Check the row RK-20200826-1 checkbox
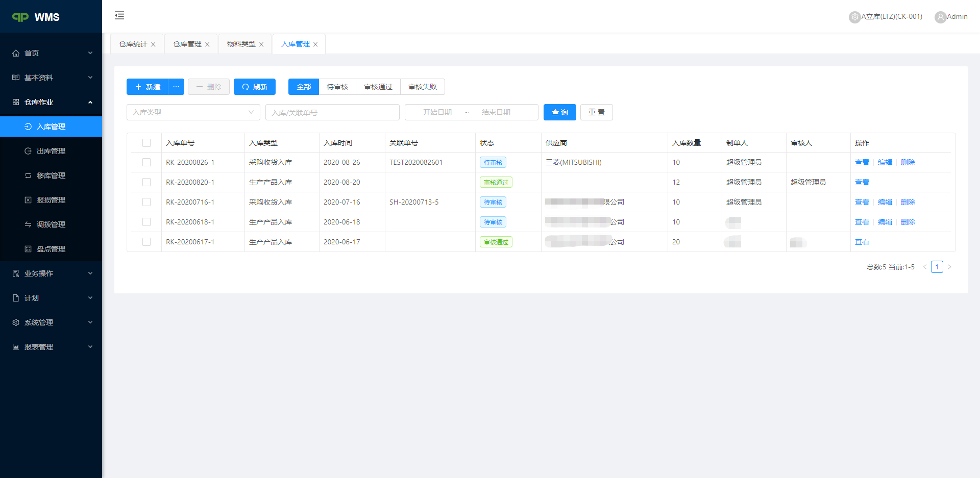 (x=146, y=162)
